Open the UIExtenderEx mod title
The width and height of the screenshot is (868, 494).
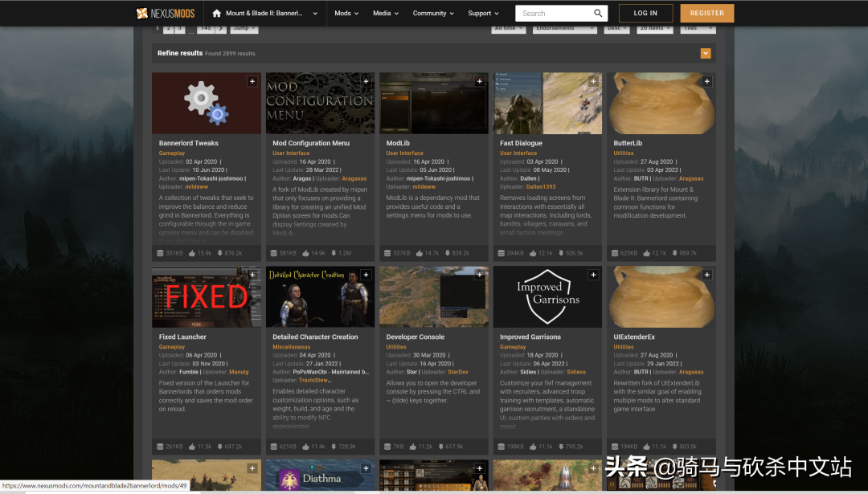tap(634, 337)
